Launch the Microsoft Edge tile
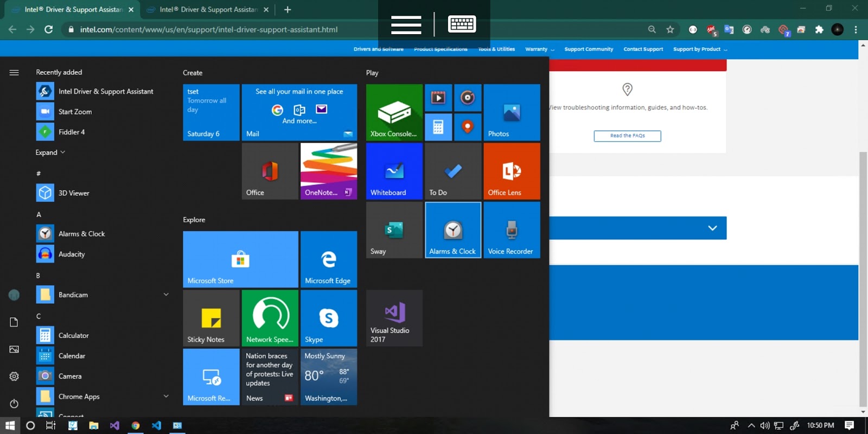The width and height of the screenshot is (868, 434). coord(329,259)
